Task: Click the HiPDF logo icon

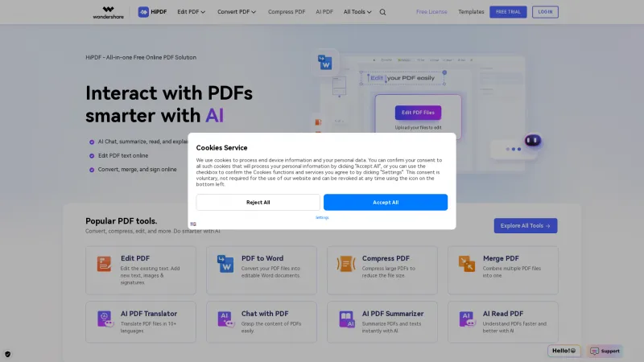Action: (143, 12)
